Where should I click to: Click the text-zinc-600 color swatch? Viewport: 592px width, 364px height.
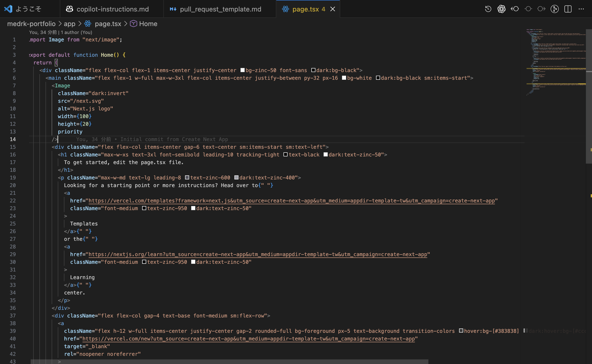click(187, 178)
